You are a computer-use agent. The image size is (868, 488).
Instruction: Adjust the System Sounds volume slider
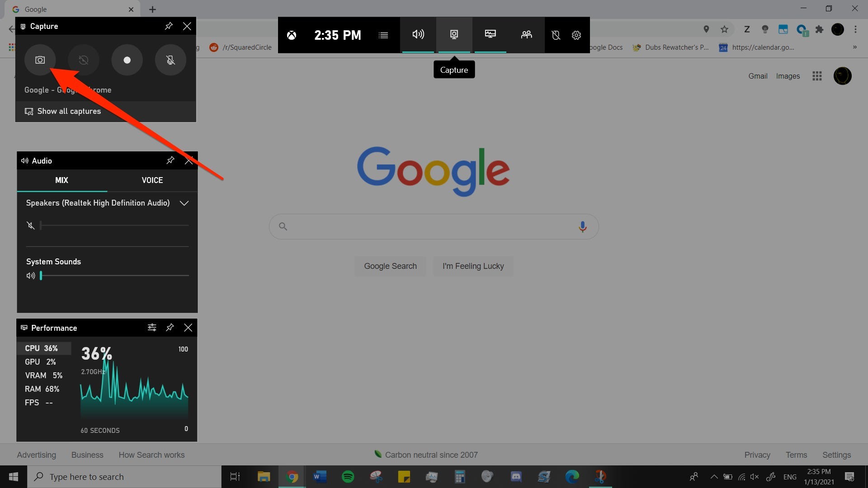(114, 275)
